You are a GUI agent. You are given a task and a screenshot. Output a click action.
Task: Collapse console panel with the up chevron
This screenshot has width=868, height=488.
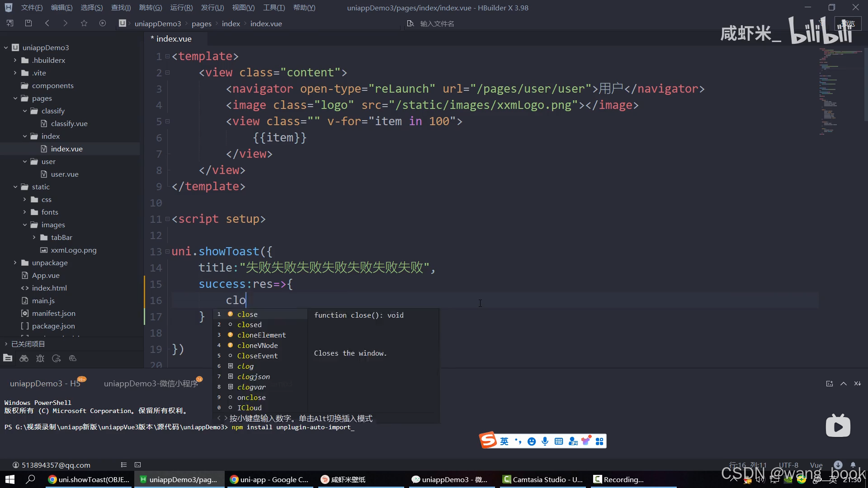pyautogui.click(x=844, y=384)
